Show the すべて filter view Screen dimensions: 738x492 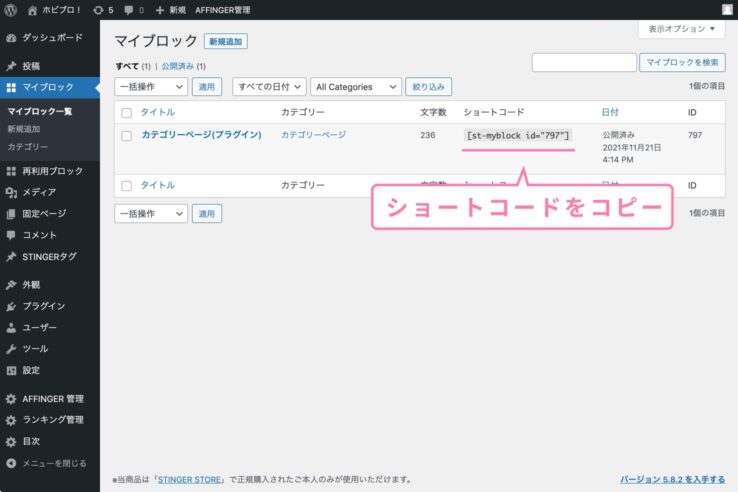click(x=127, y=66)
